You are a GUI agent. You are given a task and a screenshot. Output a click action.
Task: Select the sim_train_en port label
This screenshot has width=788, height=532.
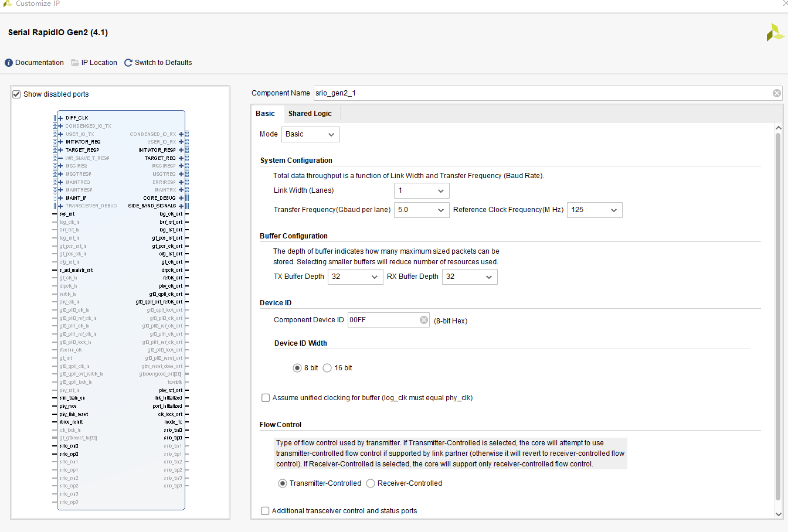click(72, 398)
